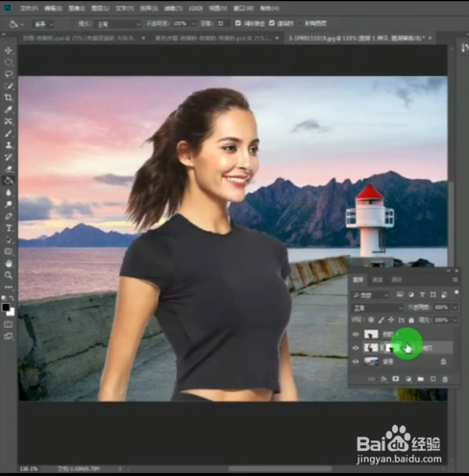The height and width of the screenshot is (476, 469).
Task: Swap foreground and background colors
Action: click(12, 298)
